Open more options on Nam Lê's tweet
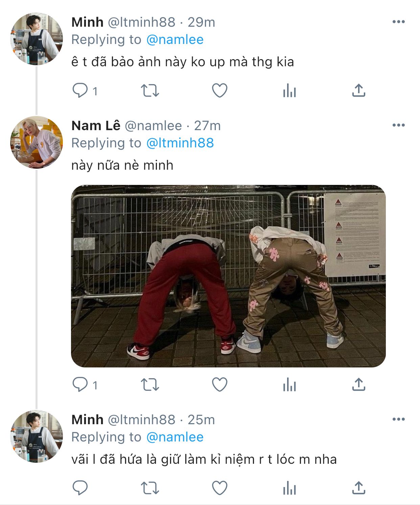This screenshot has height=505, width=420. point(398,125)
